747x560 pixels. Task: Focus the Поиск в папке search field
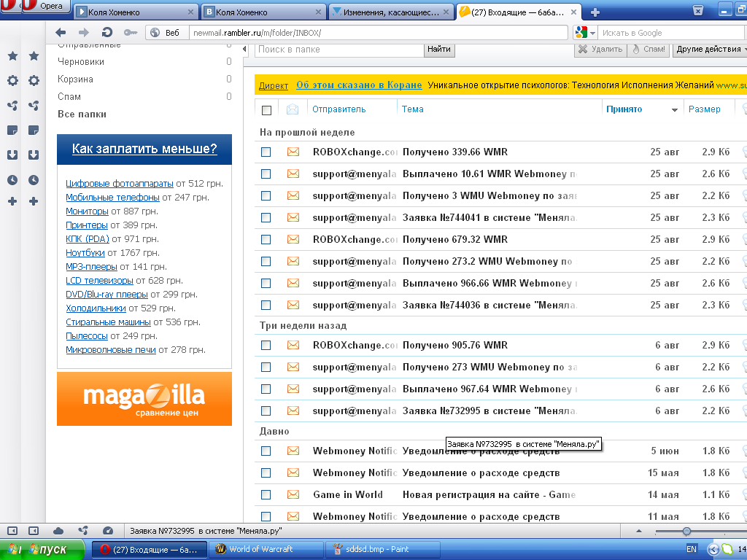tap(339, 50)
